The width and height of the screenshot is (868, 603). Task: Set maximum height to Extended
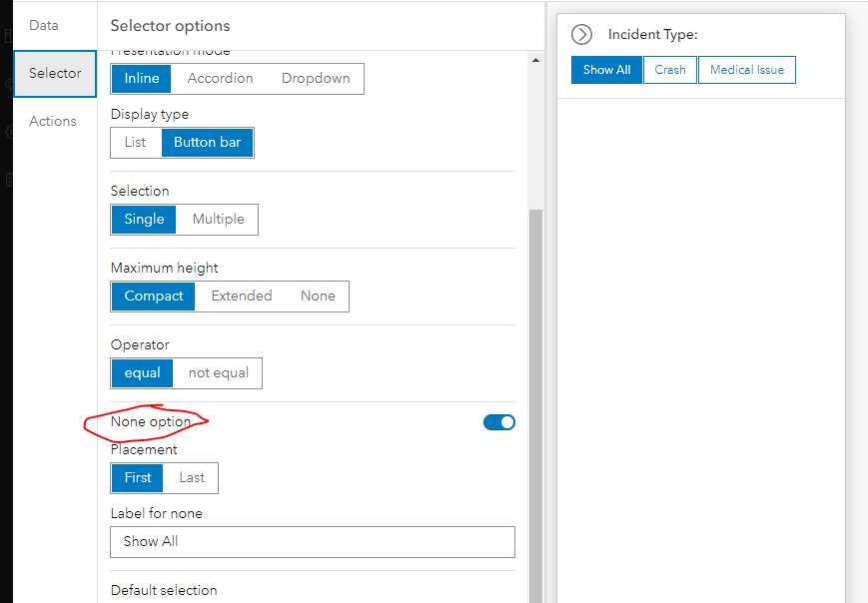click(x=241, y=296)
